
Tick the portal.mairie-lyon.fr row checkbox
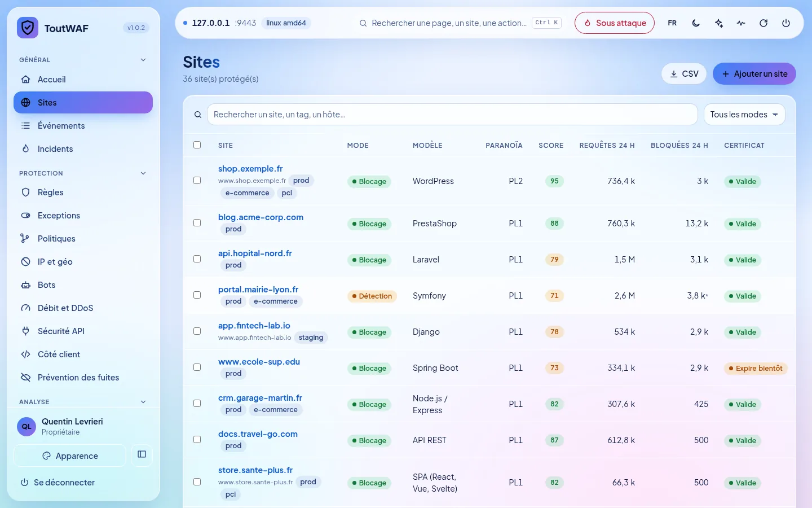pyautogui.click(x=197, y=295)
